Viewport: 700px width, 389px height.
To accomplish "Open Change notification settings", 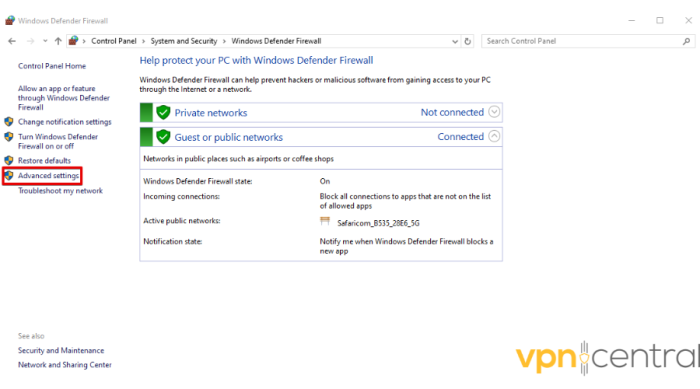I will (x=65, y=122).
